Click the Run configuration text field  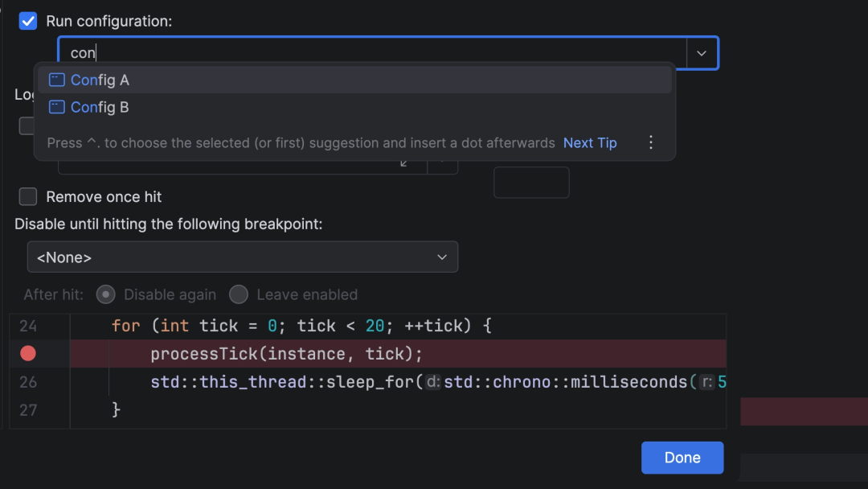(x=373, y=53)
